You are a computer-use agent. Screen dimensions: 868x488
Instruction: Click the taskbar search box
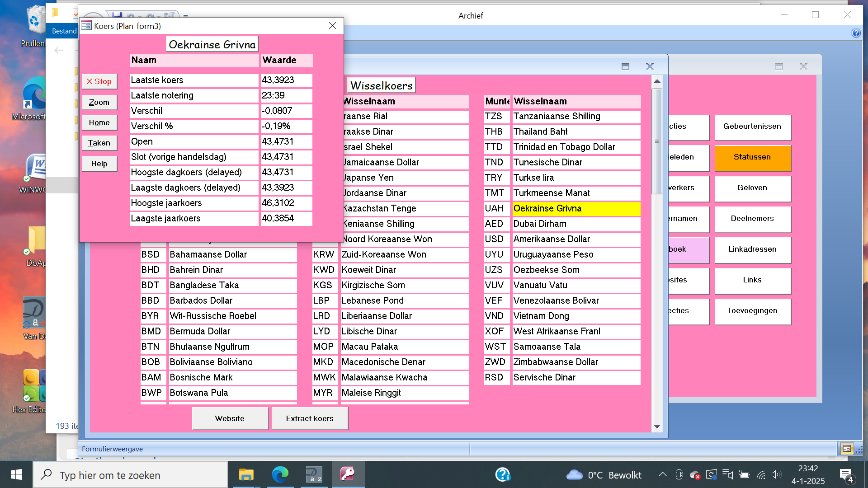pyautogui.click(x=130, y=475)
